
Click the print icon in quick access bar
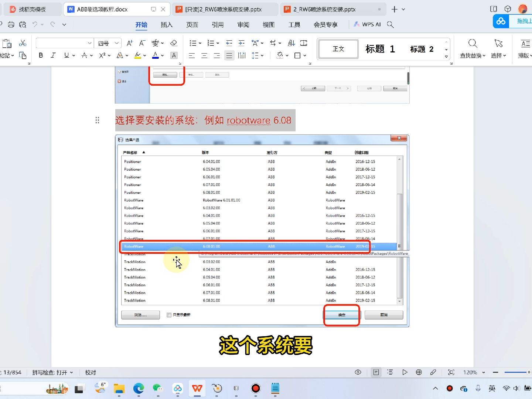pos(11,25)
